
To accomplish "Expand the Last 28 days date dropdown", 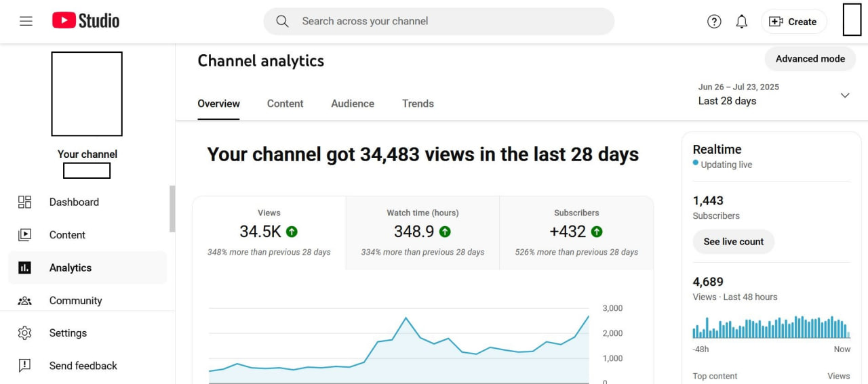I will click(844, 95).
